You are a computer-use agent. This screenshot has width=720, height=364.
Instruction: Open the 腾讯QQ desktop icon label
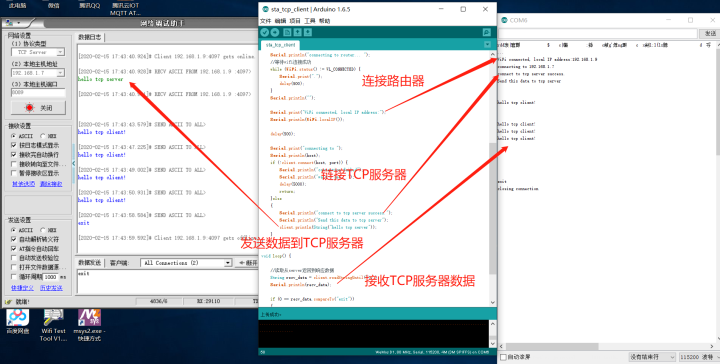point(89,6)
